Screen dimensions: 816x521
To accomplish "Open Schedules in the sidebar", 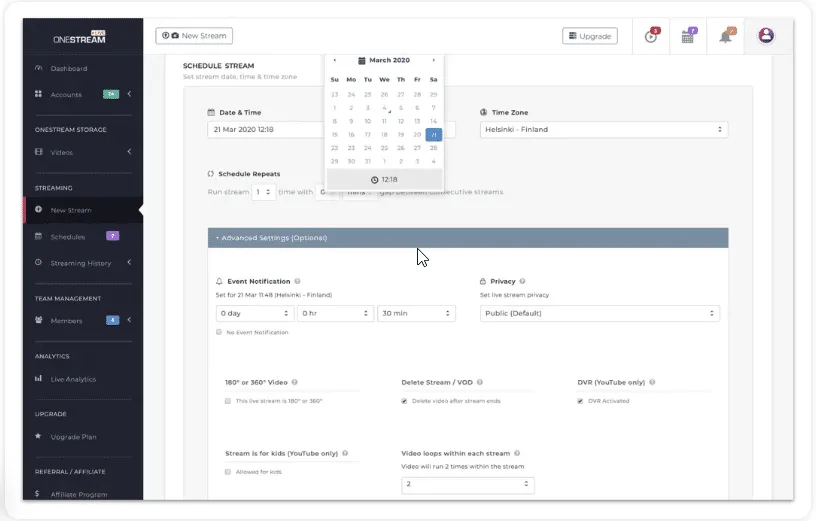I will pyautogui.click(x=68, y=237).
